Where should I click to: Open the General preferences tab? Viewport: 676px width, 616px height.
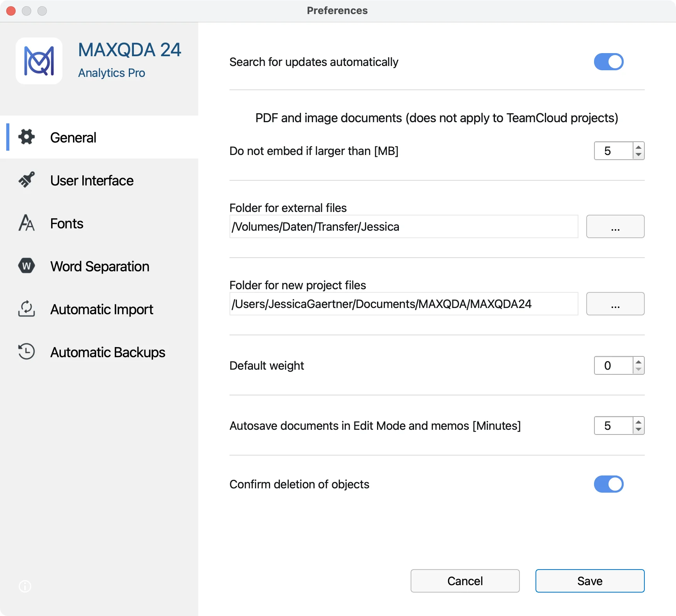[99, 137]
